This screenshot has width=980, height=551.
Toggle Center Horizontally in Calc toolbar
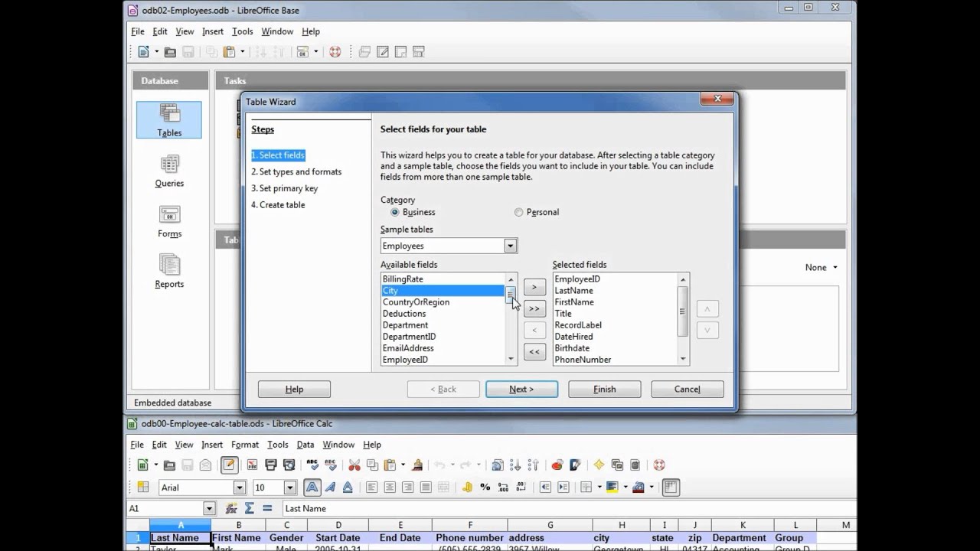(x=390, y=487)
